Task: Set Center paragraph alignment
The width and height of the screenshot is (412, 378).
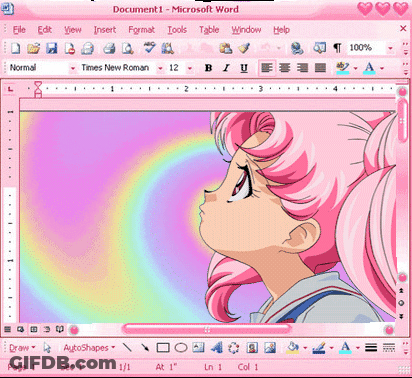Action: tap(285, 68)
